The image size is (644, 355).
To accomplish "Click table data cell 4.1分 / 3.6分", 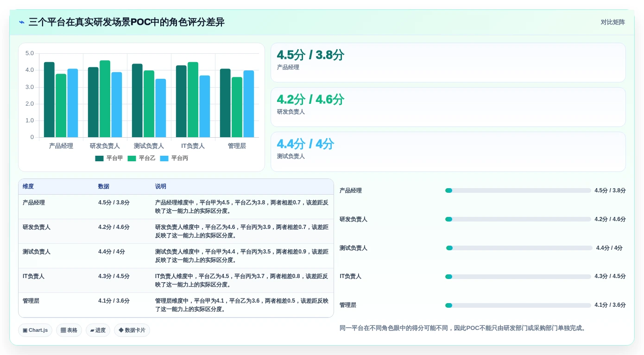I will (x=114, y=301).
